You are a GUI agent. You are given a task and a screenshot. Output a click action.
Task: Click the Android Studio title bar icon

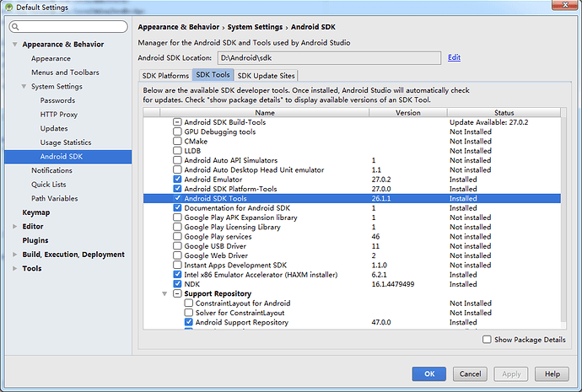point(8,8)
